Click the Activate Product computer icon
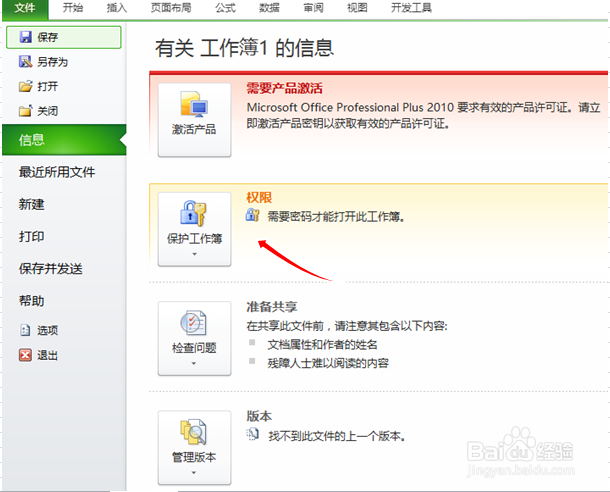Screen dimensions: 610x492 pos(194,104)
